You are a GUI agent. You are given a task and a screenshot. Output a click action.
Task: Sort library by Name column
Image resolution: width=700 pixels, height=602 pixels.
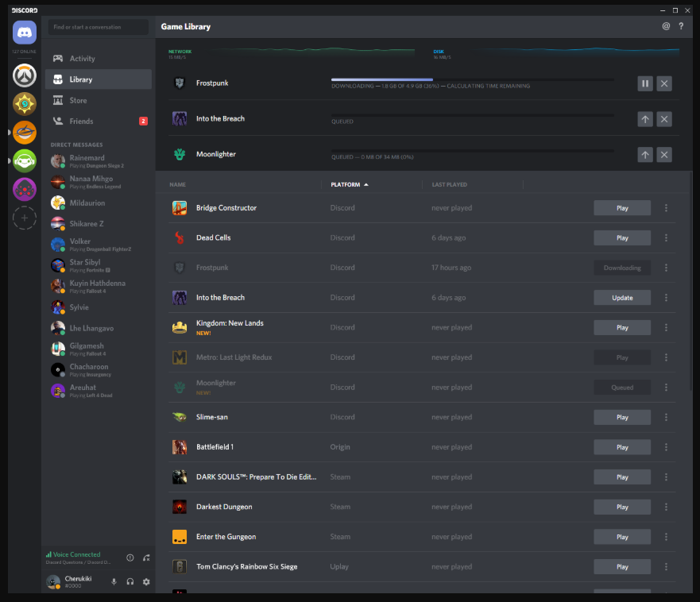(x=178, y=184)
